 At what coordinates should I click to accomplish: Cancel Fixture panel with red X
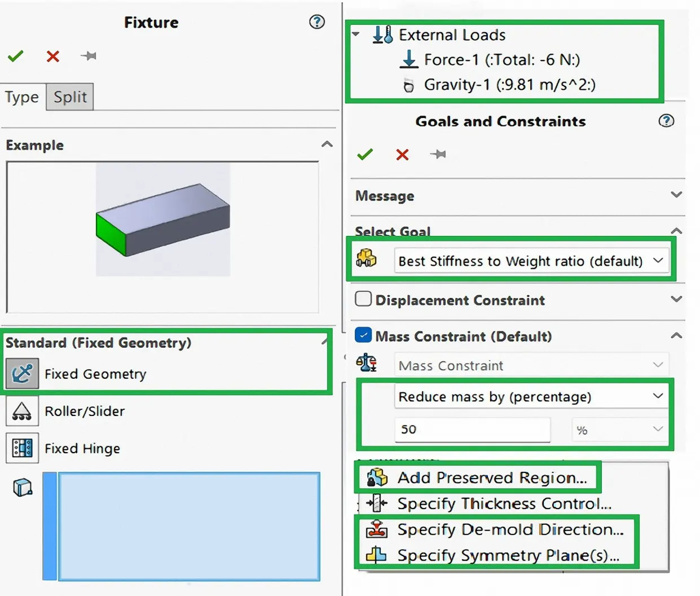click(x=53, y=56)
